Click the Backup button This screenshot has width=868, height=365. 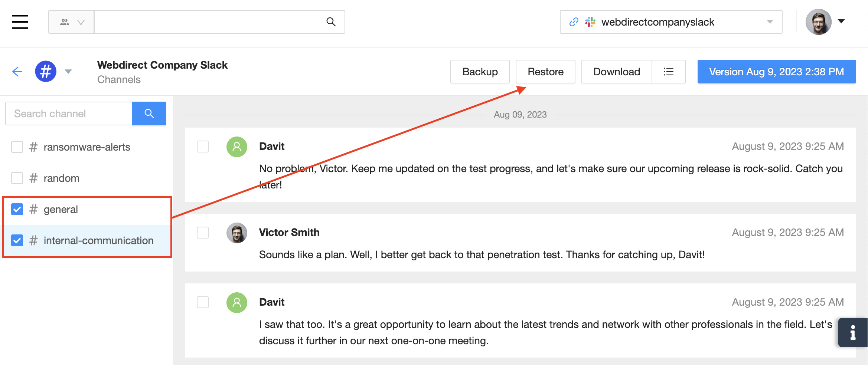click(480, 72)
